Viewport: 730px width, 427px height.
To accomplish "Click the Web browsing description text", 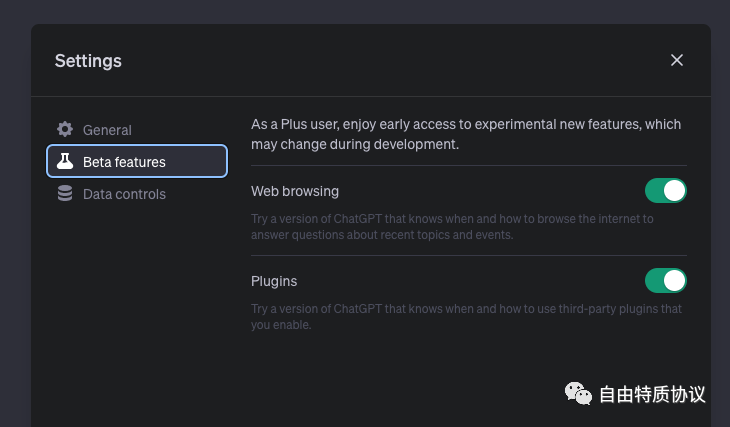I will click(452, 226).
